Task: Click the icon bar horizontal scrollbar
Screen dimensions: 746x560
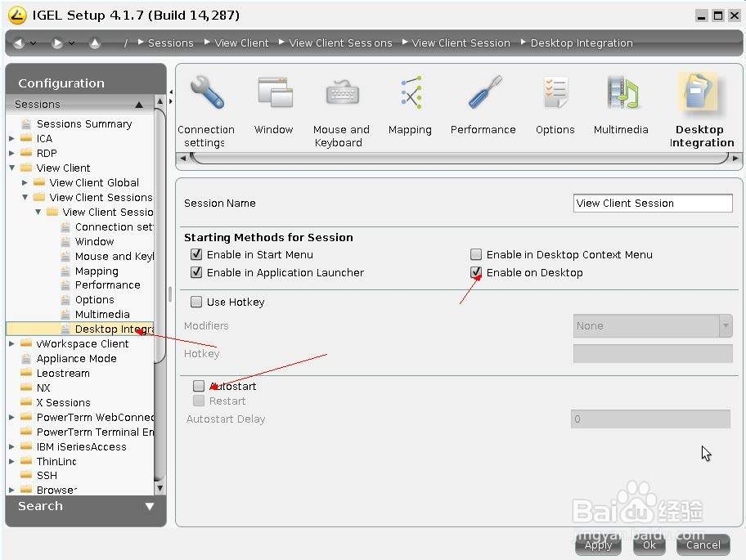Action: [x=460, y=159]
